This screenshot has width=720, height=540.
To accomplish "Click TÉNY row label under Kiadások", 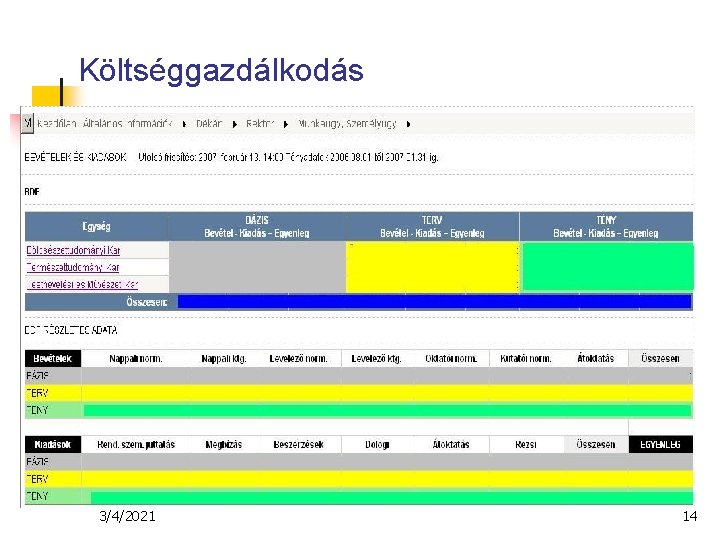I will click(37, 496).
